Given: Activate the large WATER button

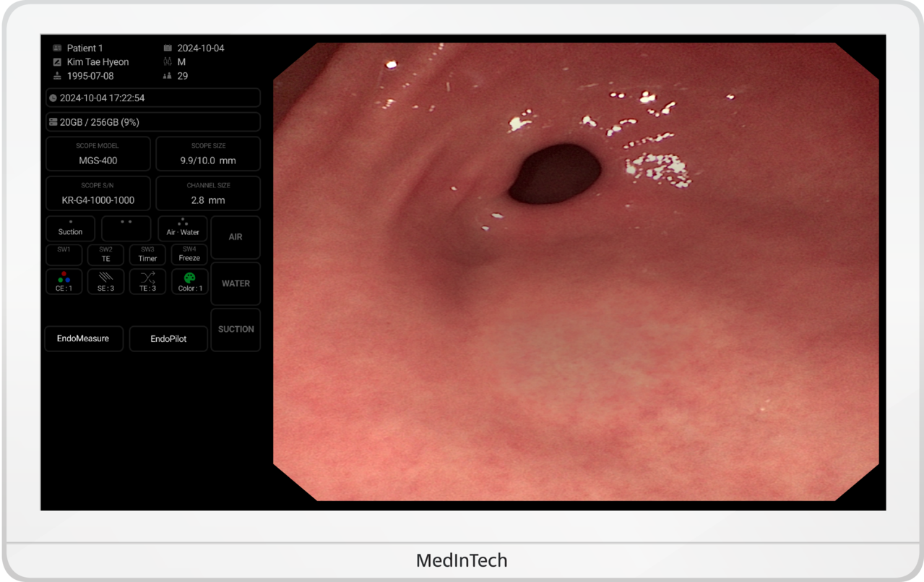Looking at the screenshot, I should point(236,283).
